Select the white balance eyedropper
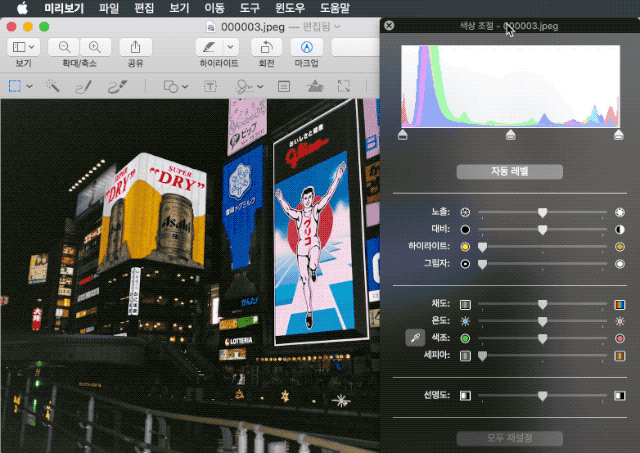 (x=415, y=338)
